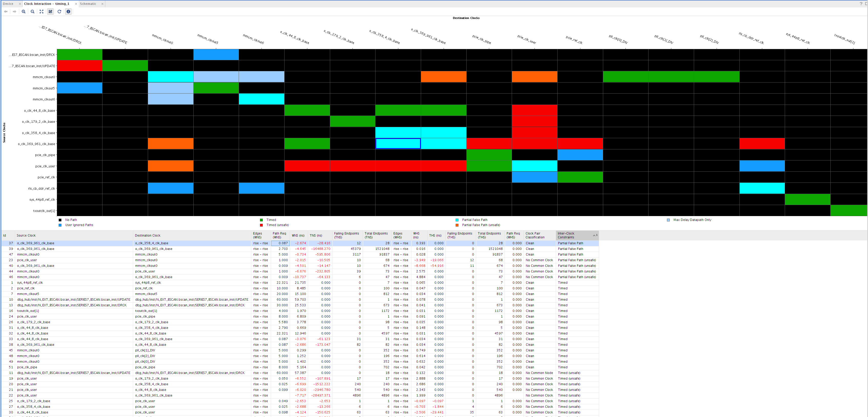Click the zoom in magnifier icon

(24, 12)
